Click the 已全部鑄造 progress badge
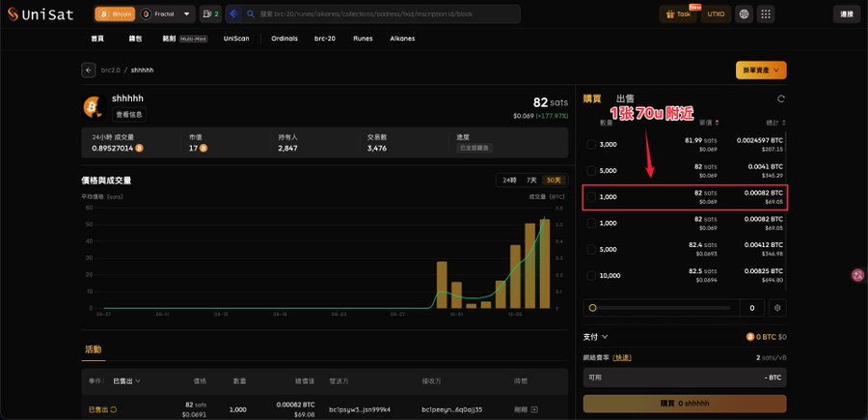Screen dimensions: 868x420 475,149
